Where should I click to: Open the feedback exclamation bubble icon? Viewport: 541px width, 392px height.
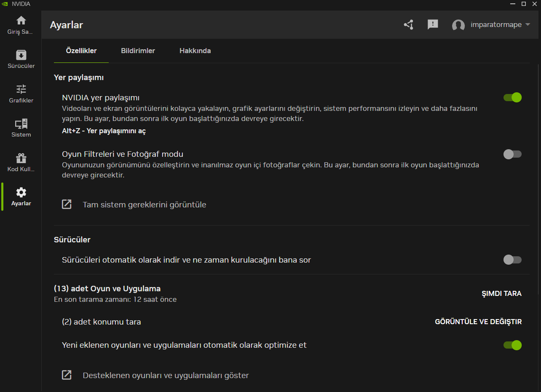[x=433, y=24]
